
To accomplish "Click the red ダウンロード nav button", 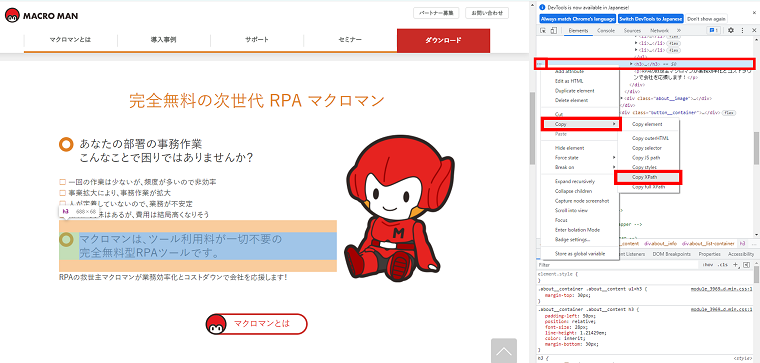I will (443, 40).
